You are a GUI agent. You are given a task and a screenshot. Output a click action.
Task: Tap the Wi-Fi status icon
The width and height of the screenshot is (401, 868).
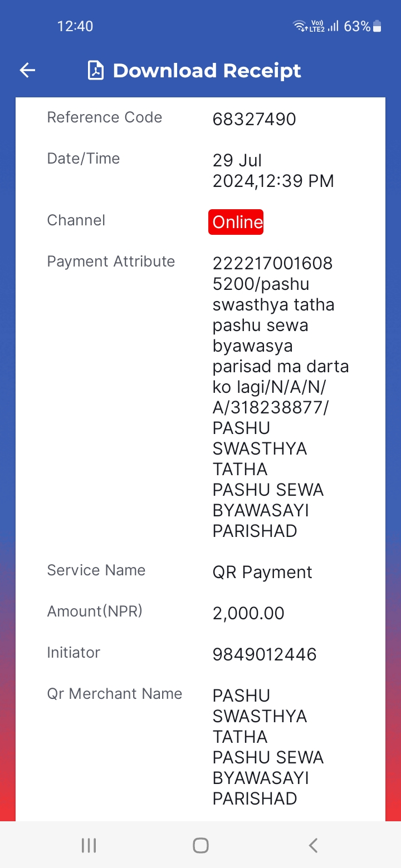pos(300,26)
